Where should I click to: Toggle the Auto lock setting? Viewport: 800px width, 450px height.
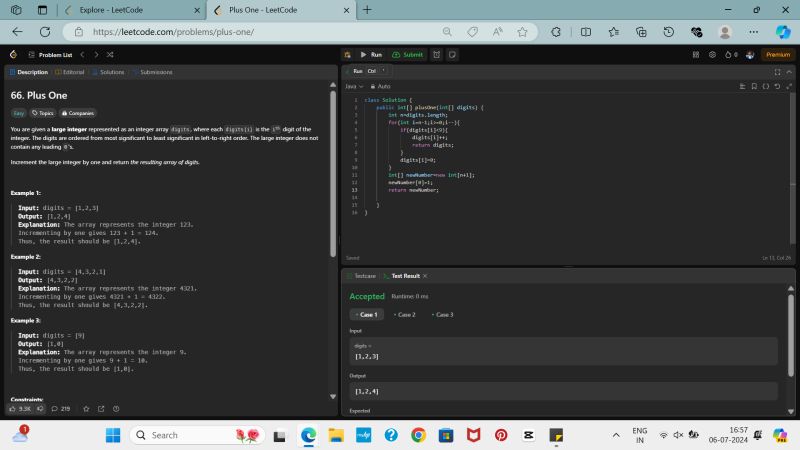pos(380,86)
